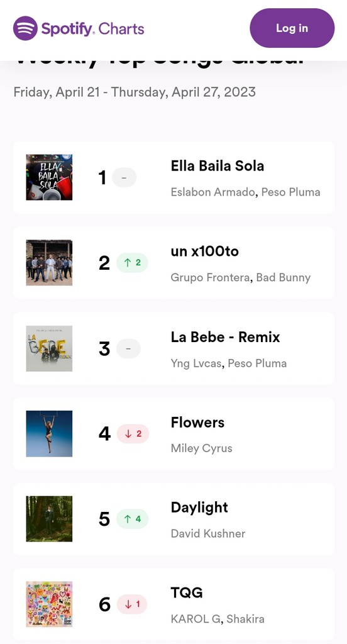This screenshot has width=347, height=644.
Task: Click Daylight up 4 rank indicator
Action: (x=132, y=519)
